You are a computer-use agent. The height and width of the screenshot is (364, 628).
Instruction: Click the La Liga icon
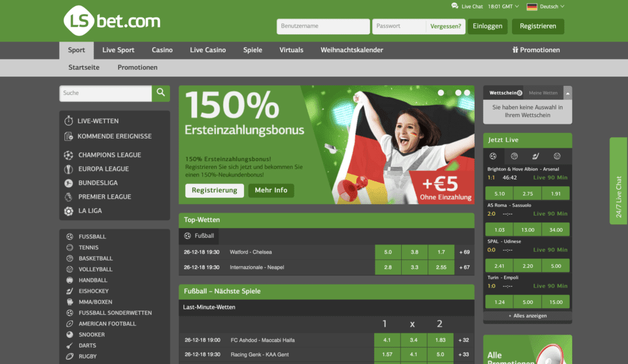click(x=69, y=211)
